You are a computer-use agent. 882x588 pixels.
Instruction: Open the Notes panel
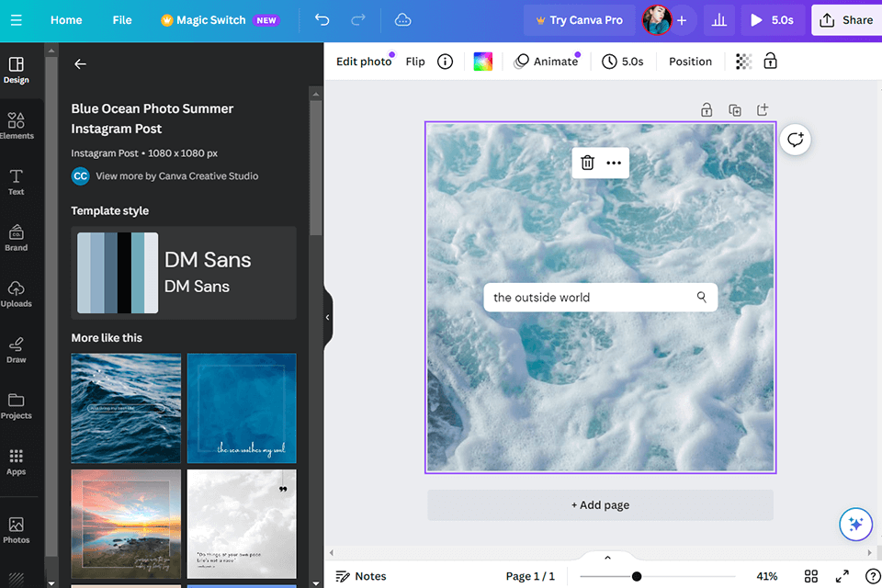coord(361,576)
